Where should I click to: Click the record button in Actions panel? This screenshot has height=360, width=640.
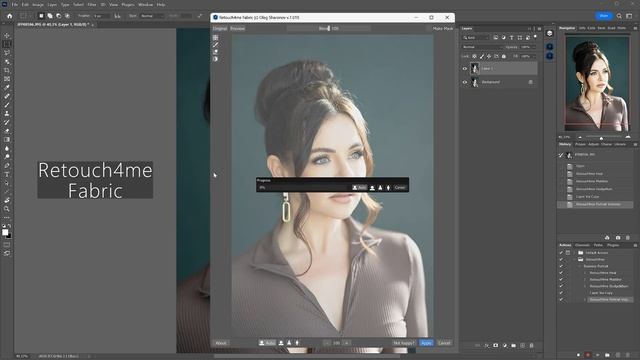[x=588, y=355]
